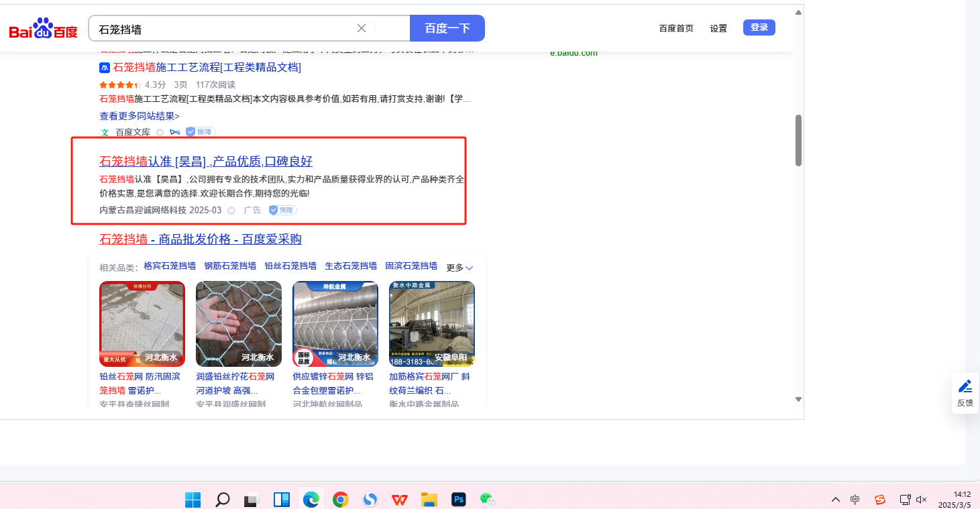Go to 百度首页 in the top bar
The height and width of the screenshot is (509, 980).
[675, 28]
